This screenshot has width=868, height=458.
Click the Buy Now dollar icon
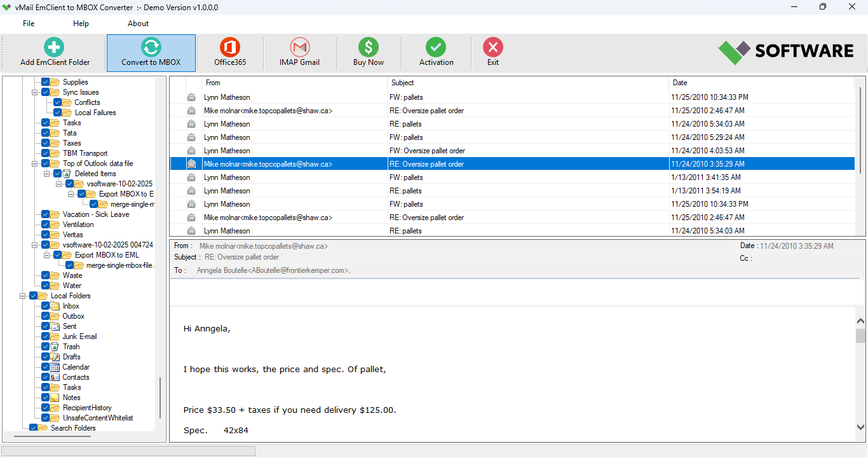coord(369,47)
